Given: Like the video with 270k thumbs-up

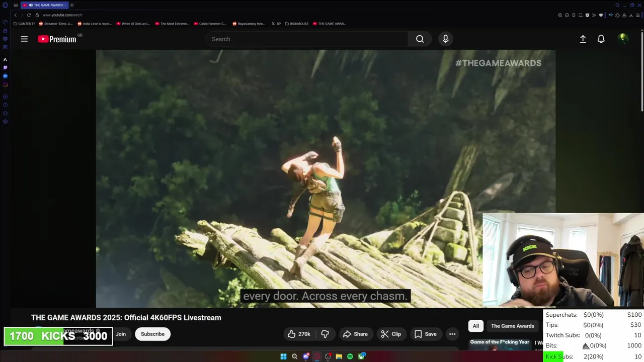Looking at the screenshot, I should (x=299, y=334).
